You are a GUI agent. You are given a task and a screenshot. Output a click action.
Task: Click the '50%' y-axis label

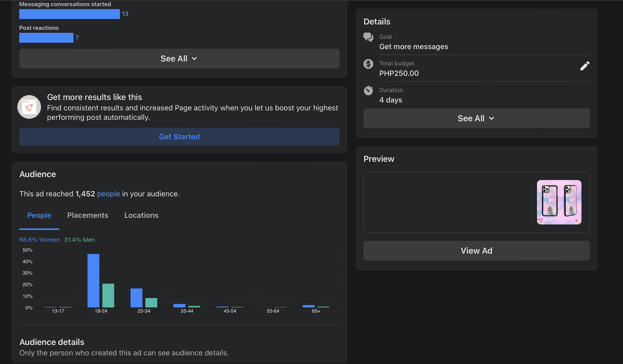pyautogui.click(x=27, y=250)
